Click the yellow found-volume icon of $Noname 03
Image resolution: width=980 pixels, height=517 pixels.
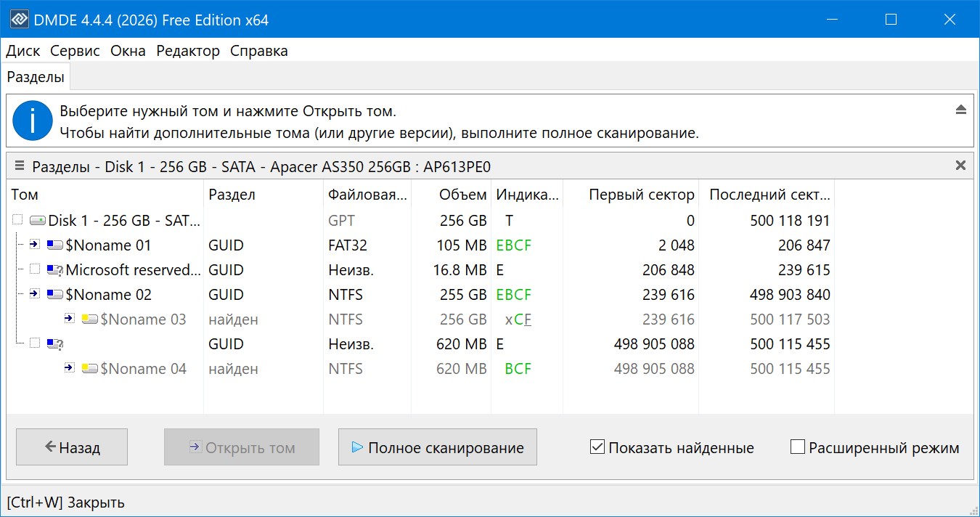89,319
